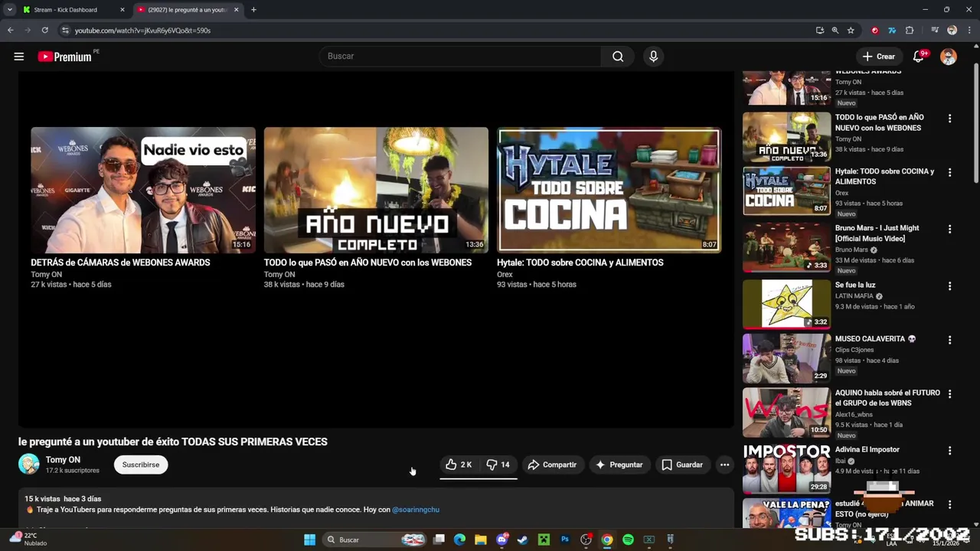Play DETRÁS de CÁMARAS endscreen thumbnail
This screenshot has width=980, height=551.
coord(143,190)
